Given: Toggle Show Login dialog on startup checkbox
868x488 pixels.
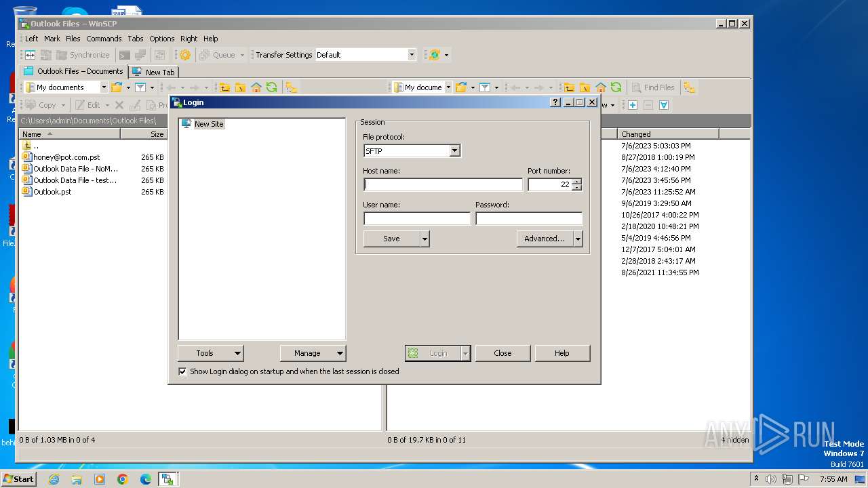Looking at the screenshot, I should tap(182, 371).
